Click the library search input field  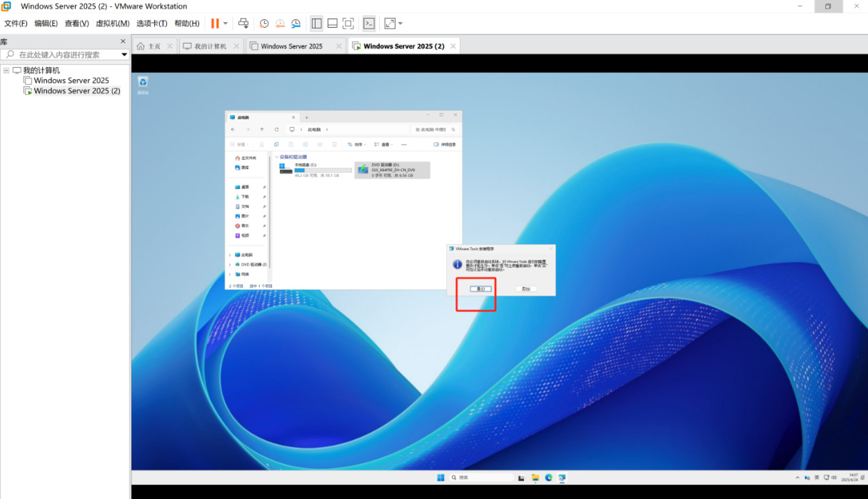tap(60, 54)
